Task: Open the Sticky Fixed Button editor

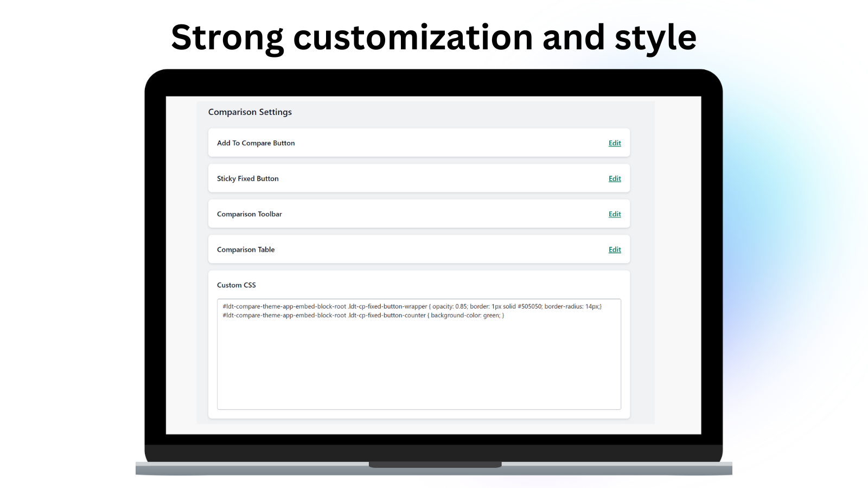Action: point(614,178)
